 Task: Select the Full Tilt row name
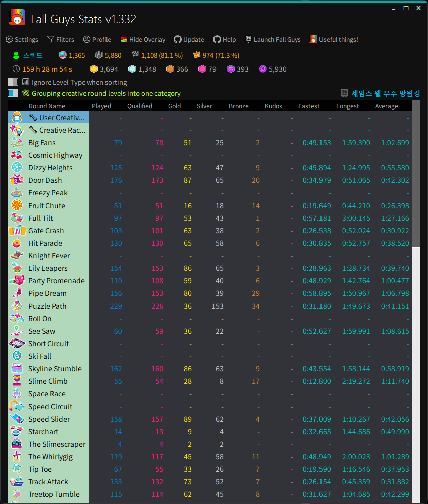tap(41, 218)
